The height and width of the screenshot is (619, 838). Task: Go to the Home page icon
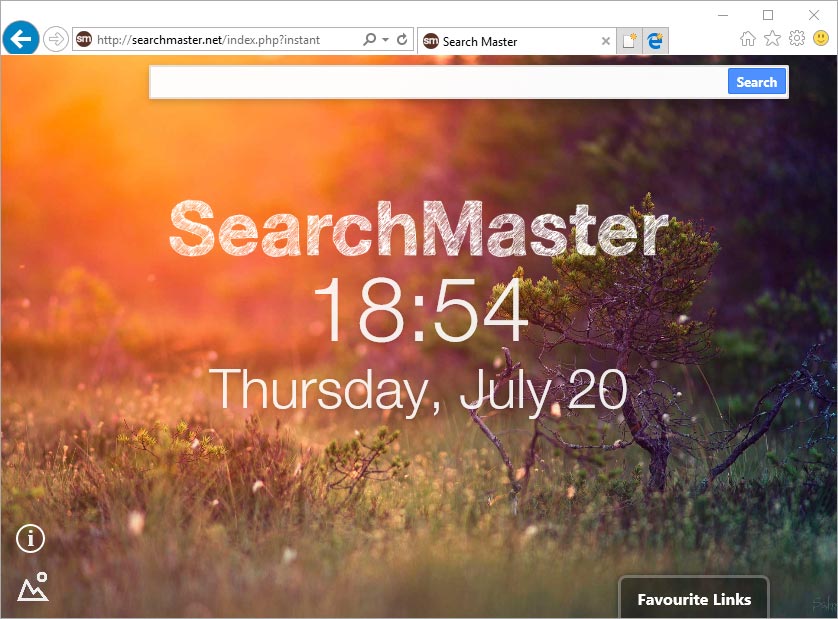748,39
